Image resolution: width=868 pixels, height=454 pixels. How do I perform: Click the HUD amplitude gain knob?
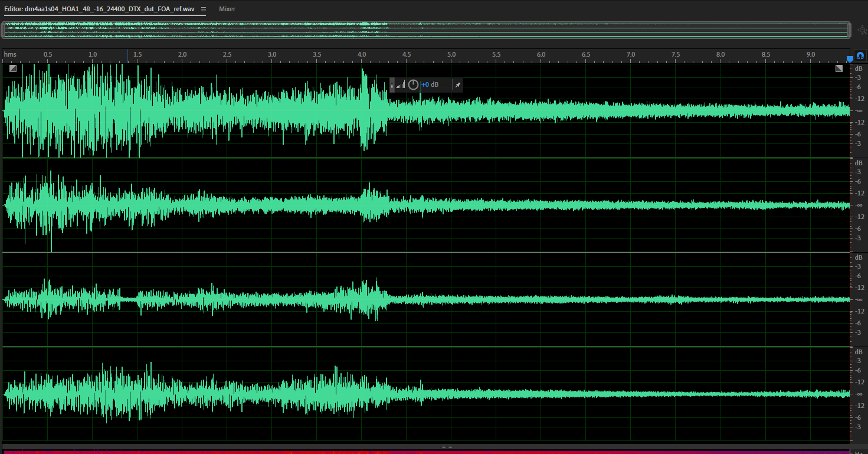coord(413,85)
